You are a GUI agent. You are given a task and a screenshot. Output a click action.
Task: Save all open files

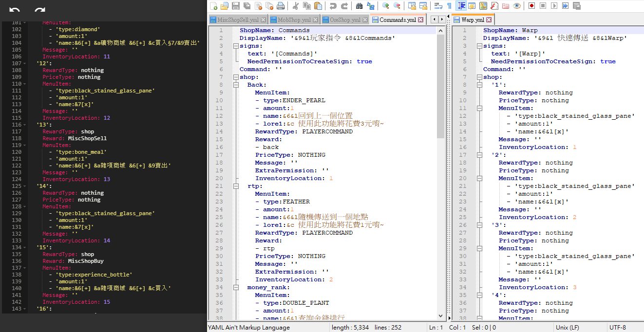click(x=247, y=6)
